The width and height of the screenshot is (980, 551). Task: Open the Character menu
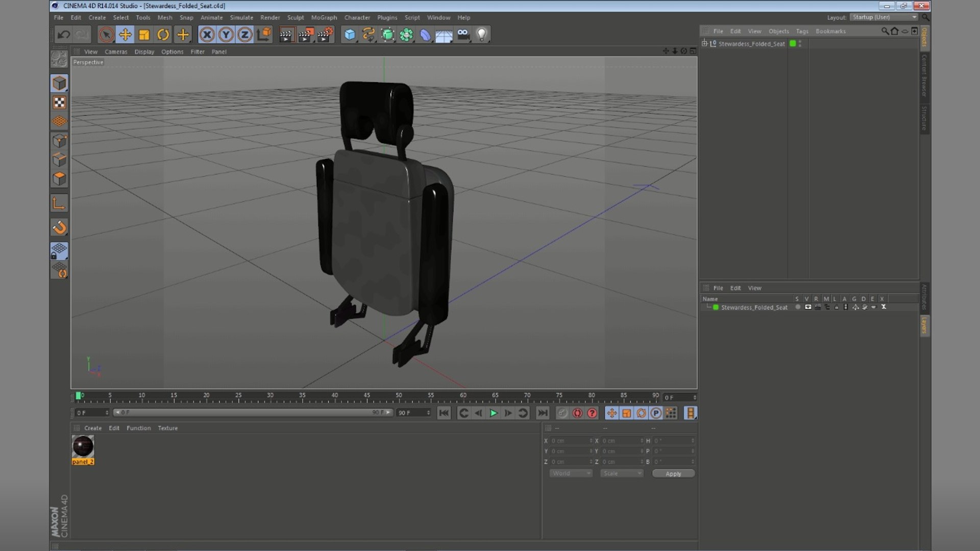pyautogui.click(x=357, y=17)
